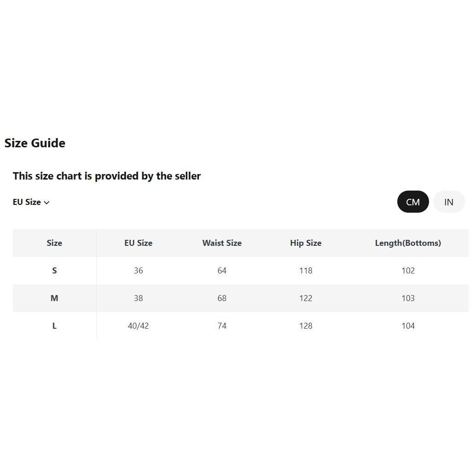Select the S size row label

[x=54, y=271]
